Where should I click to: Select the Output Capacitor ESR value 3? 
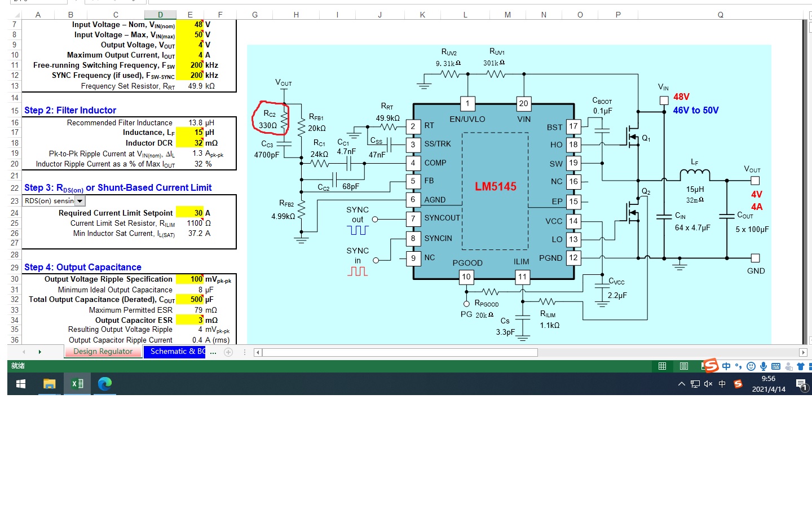[190, 320]
